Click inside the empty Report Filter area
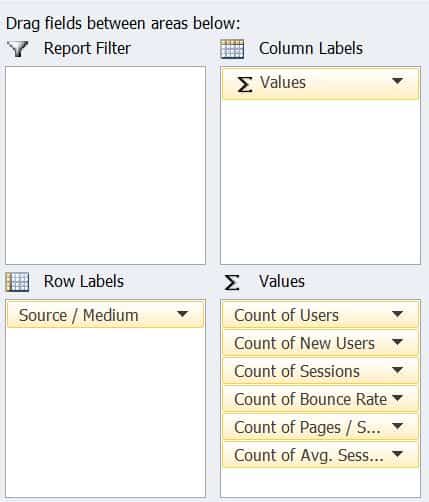 (x=105, y=165)
